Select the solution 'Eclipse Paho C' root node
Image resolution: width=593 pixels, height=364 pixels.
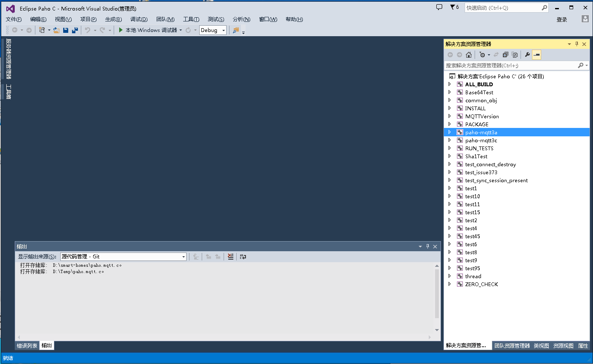[x=501, y=76]
